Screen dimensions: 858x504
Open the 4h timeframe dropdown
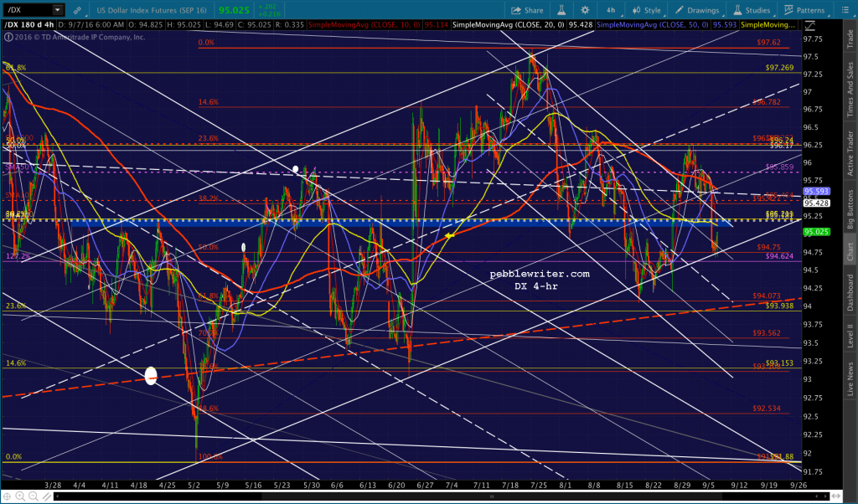point(611,10)
